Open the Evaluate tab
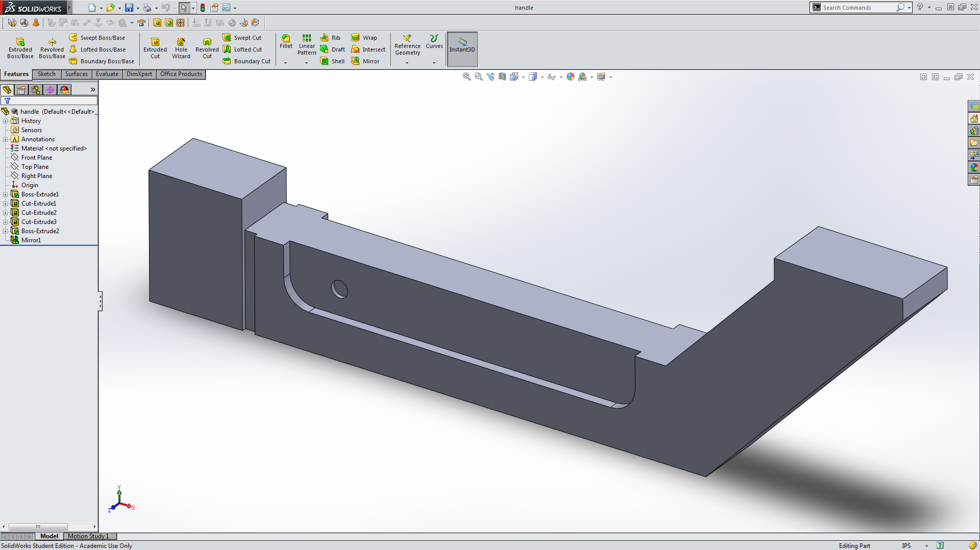 pos(107,74)
